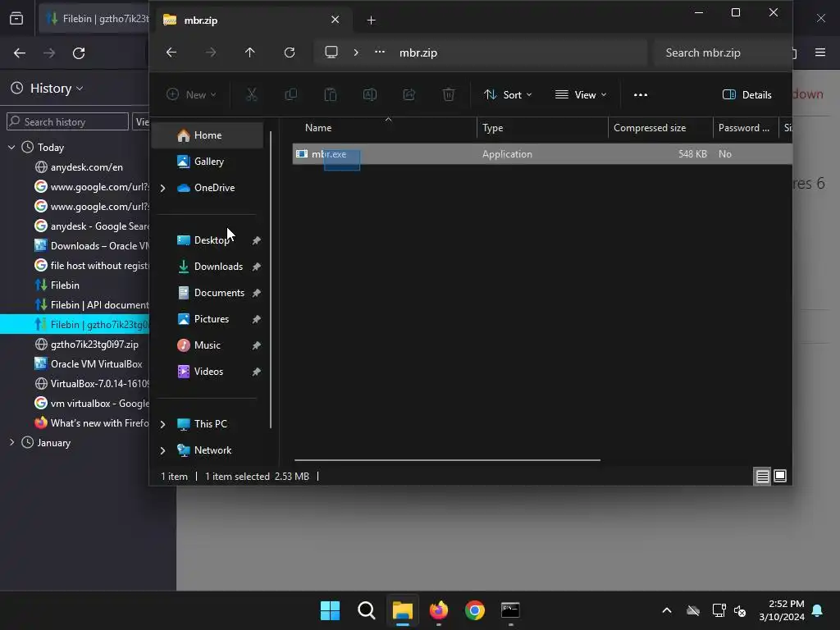840x630 pixels.
Task: Open the See more ellipsis menu
Action: click(x=641, y=95)
